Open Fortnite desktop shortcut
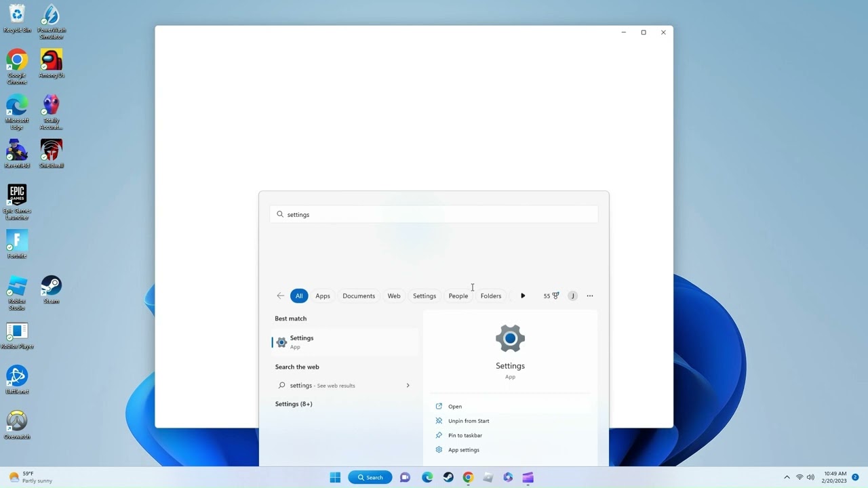Viewport: 868px width, 488px height. point(17,244)
